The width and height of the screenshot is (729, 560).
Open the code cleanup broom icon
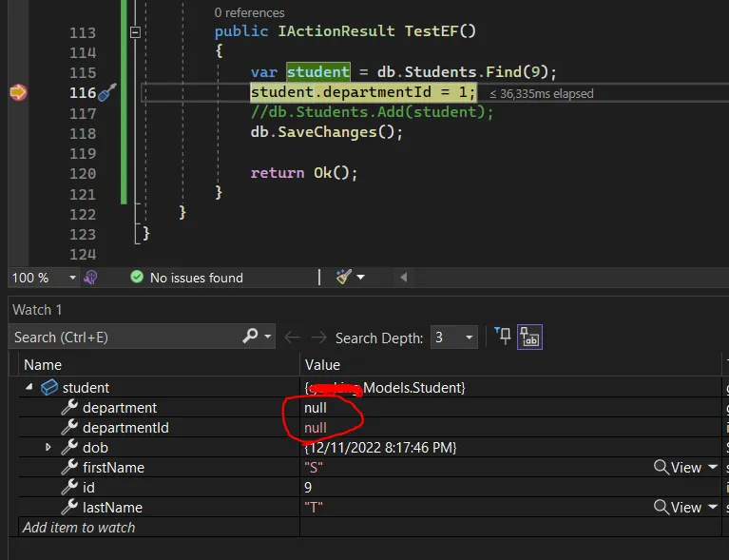[x=343, y=277]
